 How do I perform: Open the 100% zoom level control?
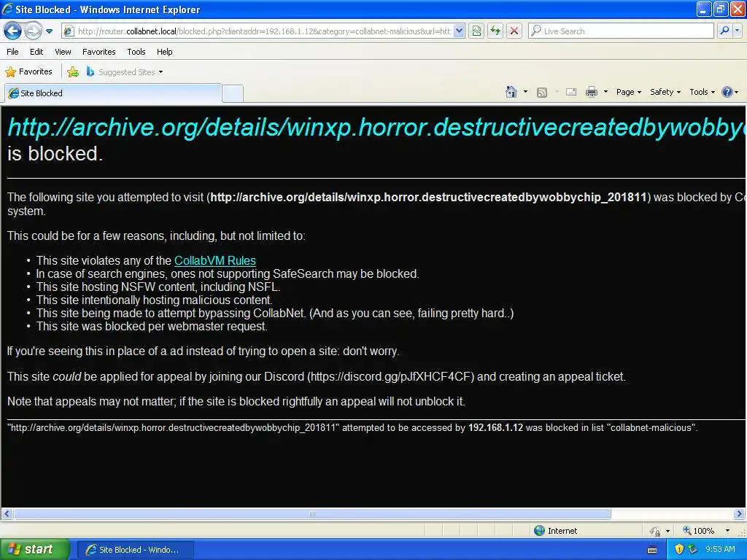[x=698, y=531]
